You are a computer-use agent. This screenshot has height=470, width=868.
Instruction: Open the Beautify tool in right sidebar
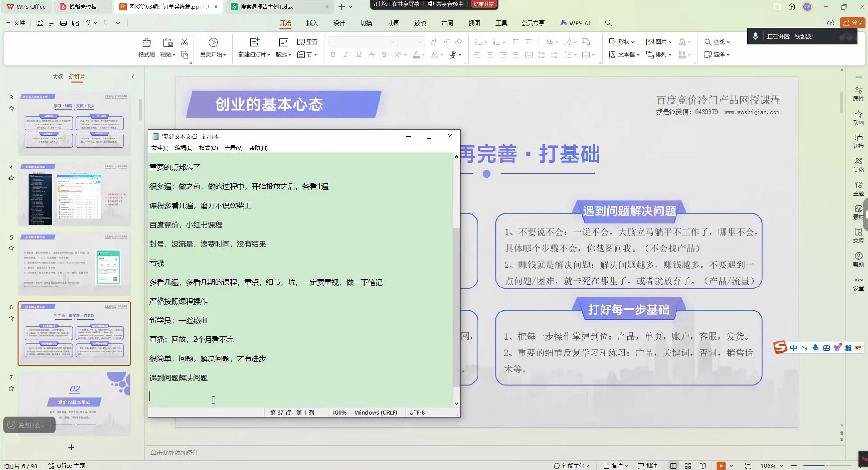pyautogui.click(x=858, y=164)
